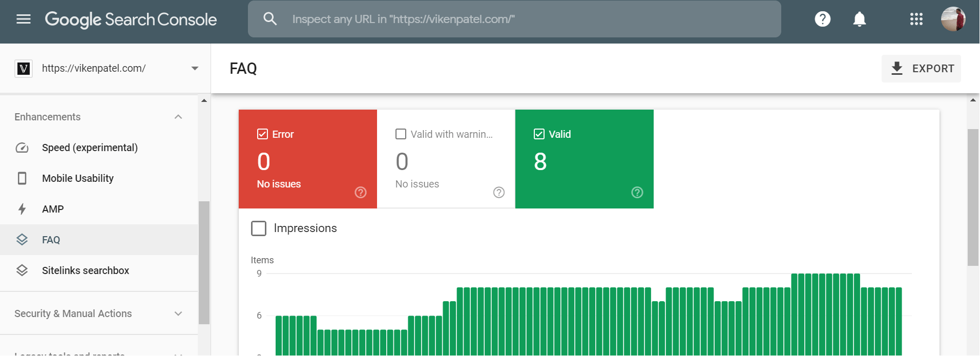Click the Mobile Usability phone icon
980x356 pixels.
coord(22,178)
